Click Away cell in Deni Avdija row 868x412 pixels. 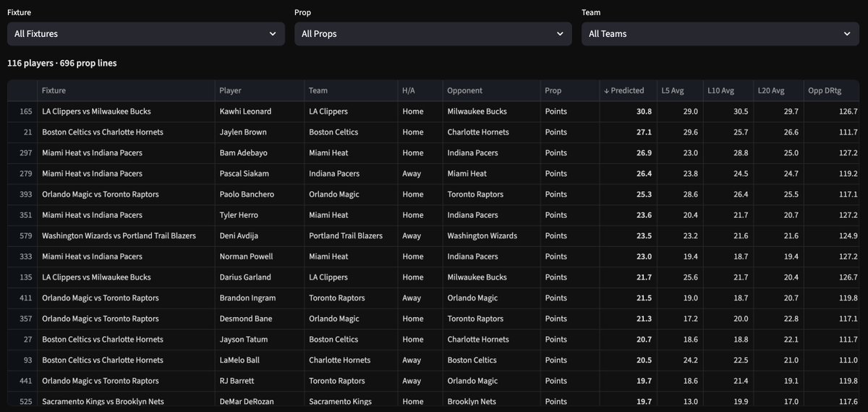(419, 235)
